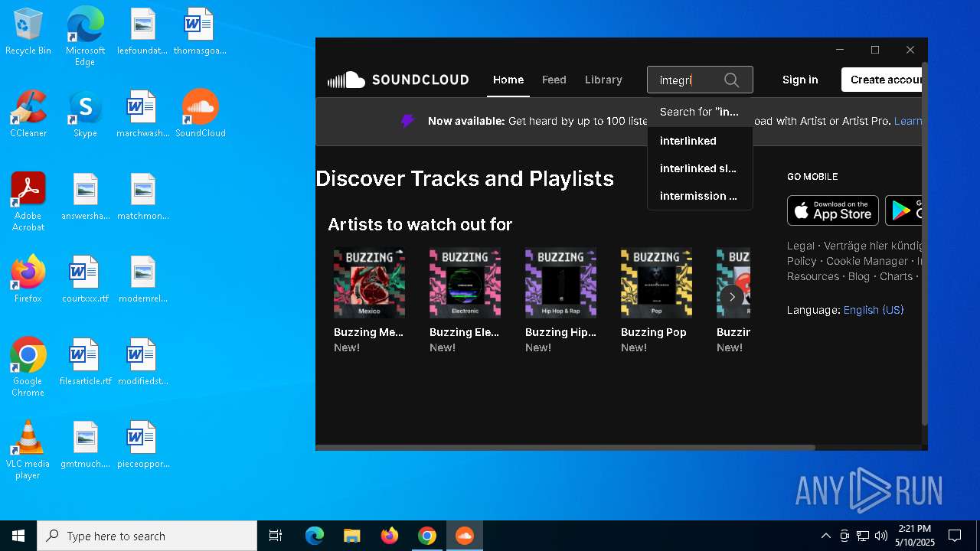The height and width of the screenshot is (551, 980).
Task: Select the CCleaner desktop shortcut
Action: tap(28, 114)
